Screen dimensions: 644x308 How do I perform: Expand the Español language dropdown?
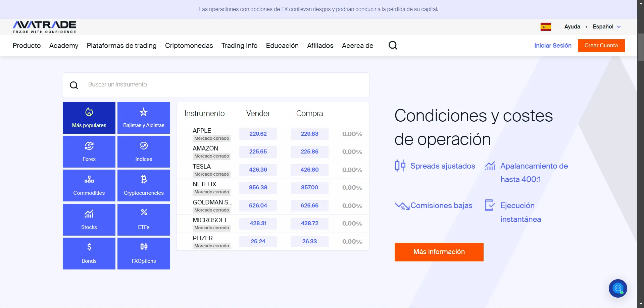(x=607, y=26)
